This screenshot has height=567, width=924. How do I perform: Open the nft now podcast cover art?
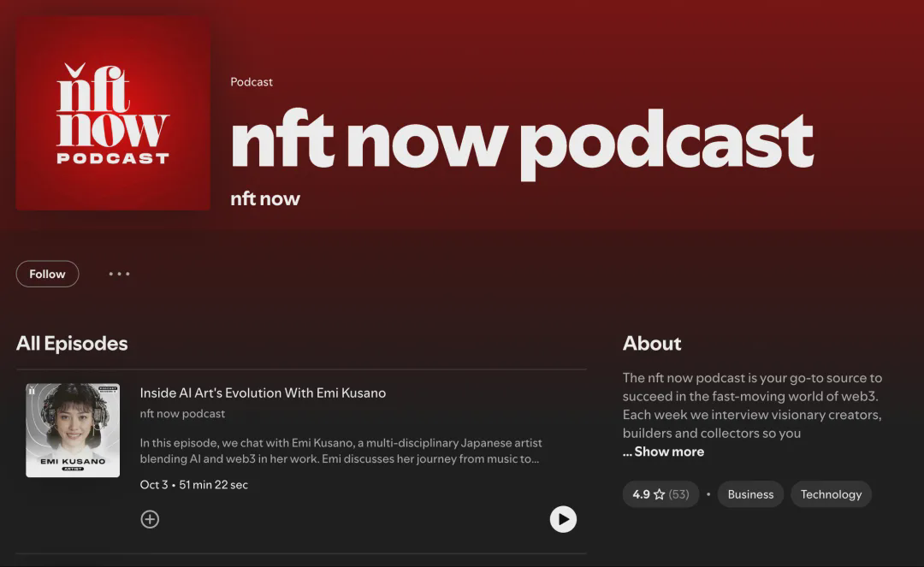click(x=113, y=113)
